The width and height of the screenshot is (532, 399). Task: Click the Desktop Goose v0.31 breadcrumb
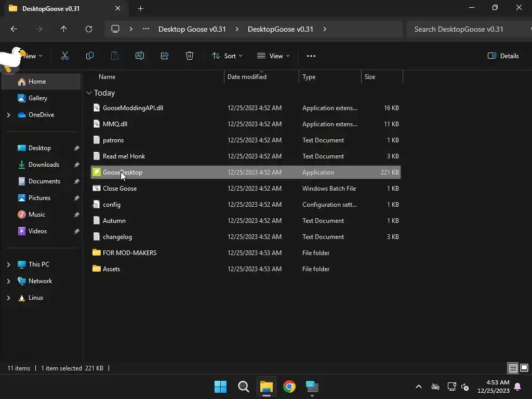[192, 29]
